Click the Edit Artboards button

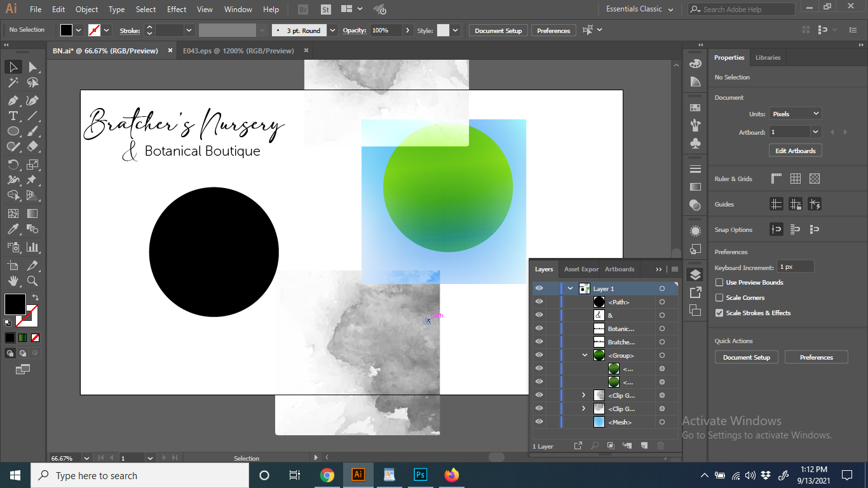[x=795, y=151]
